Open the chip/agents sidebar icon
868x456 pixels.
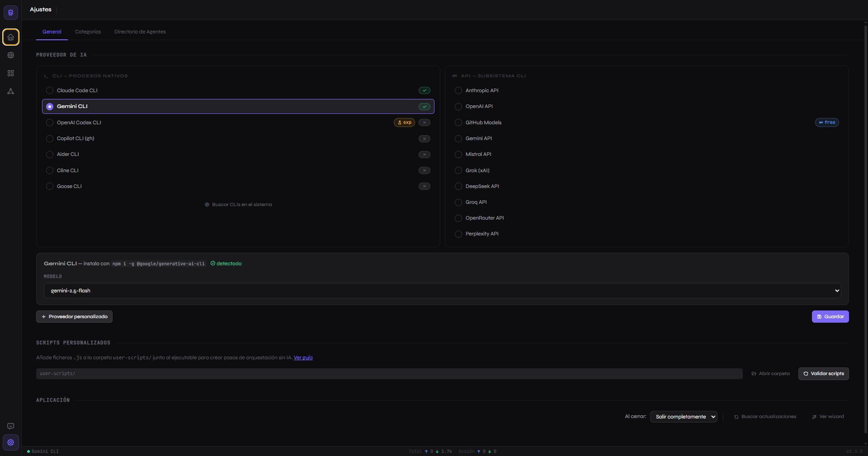[11, 55]
